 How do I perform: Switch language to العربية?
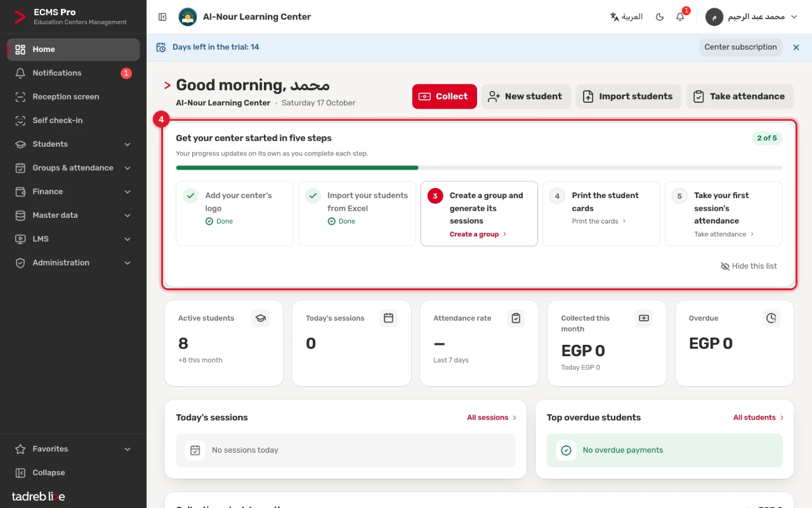626,17
